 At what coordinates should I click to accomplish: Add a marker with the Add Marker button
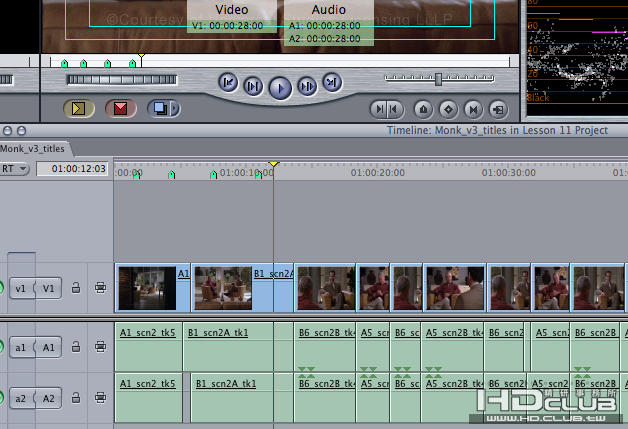click(x=423, y=109)
